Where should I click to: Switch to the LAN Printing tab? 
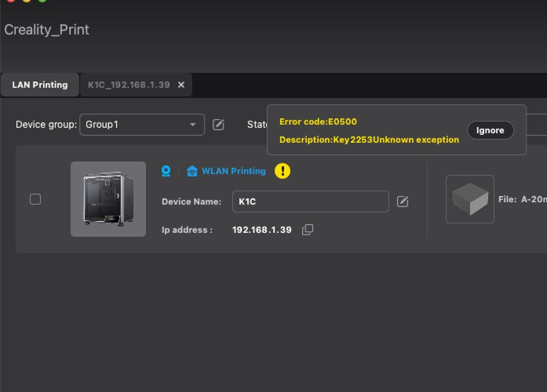(40, 85)
